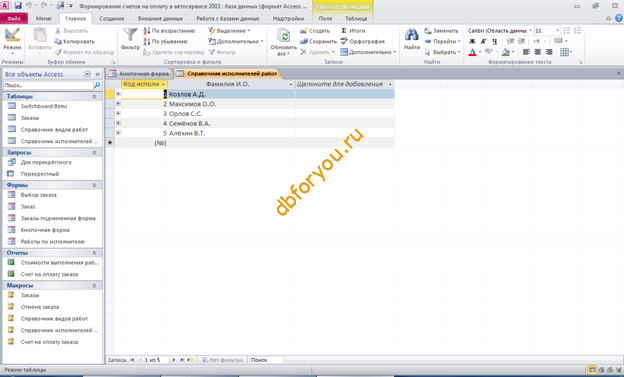The image size is (624, 377).
Task: Click the Обновить все refresh icon
Action: (x=283, y=36)
